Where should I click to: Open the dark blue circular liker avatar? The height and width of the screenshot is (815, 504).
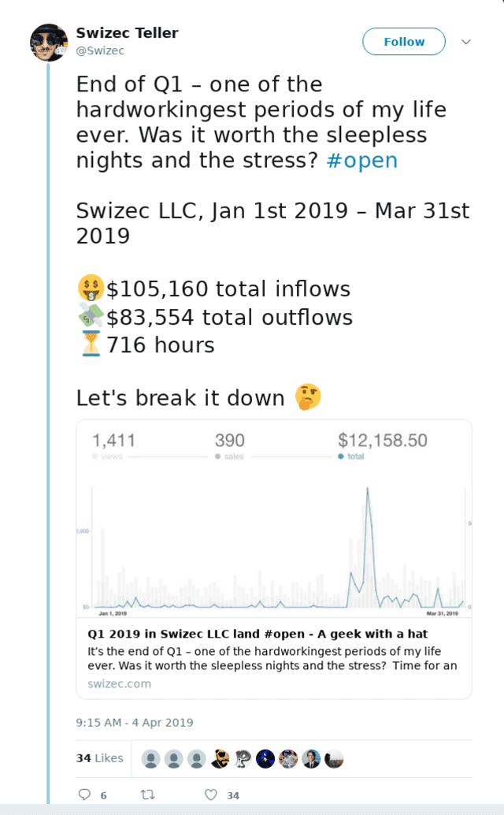pyautogui.click(x=265, y=758)
